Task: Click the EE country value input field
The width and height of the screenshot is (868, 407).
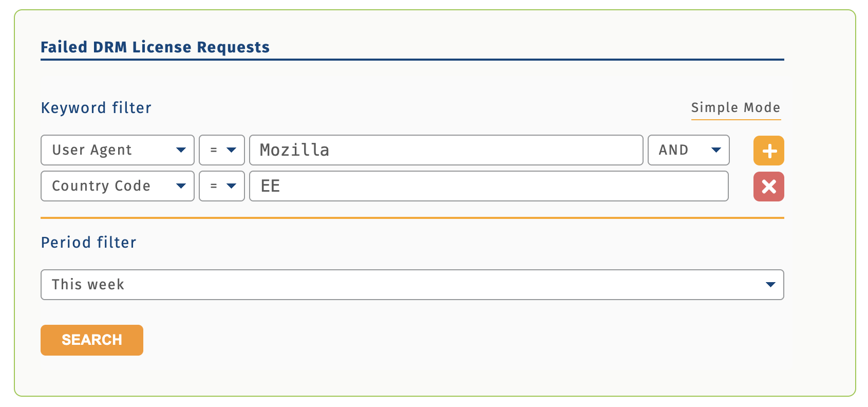Action: point(487,186)
